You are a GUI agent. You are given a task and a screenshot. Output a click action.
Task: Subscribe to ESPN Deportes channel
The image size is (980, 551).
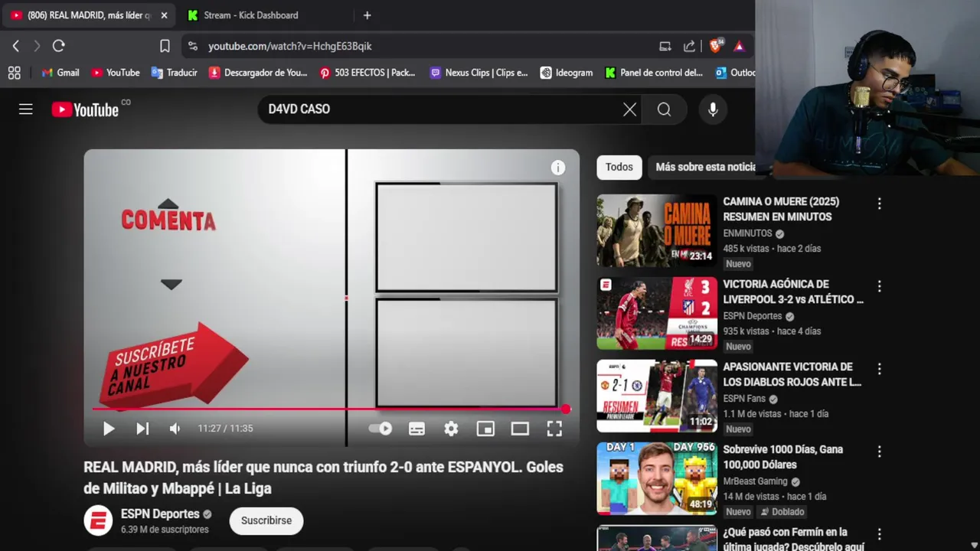266,520
